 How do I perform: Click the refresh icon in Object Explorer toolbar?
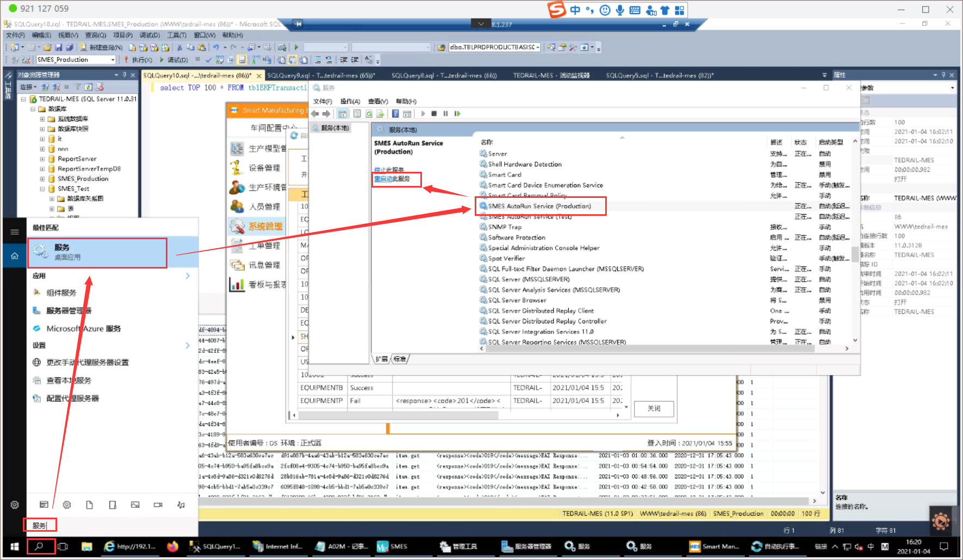coord(89,87)
